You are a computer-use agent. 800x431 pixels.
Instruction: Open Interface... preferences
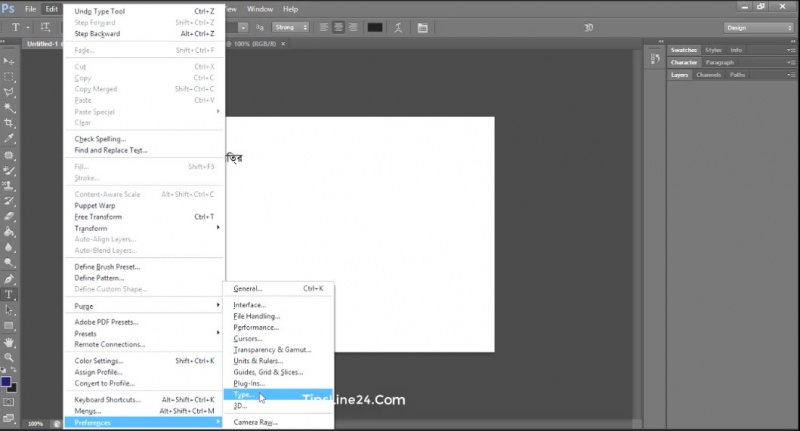(279, 305)
